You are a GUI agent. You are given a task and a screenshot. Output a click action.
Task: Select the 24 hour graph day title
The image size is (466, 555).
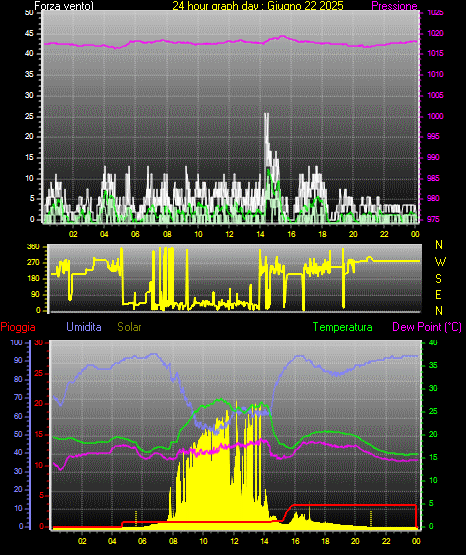258,6
